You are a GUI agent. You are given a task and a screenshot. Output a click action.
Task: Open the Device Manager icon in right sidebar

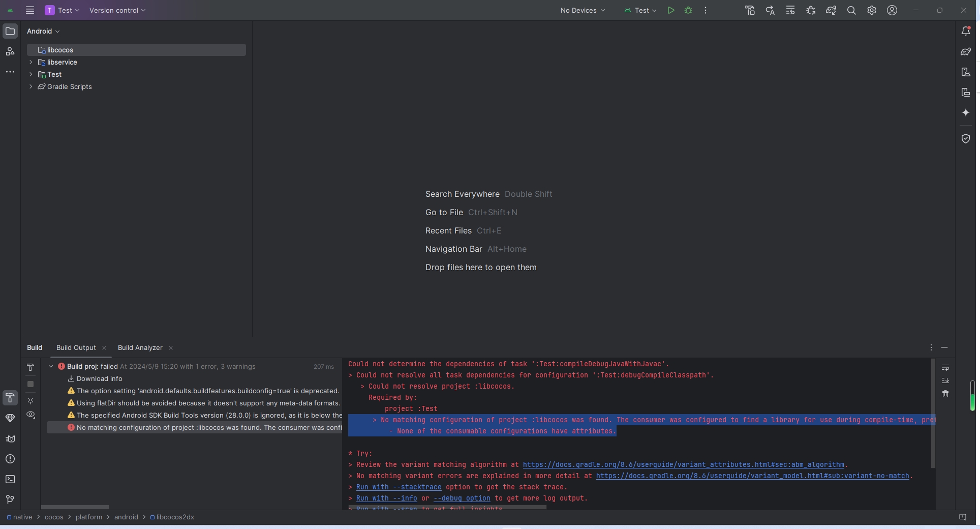[x=966, y=72]
